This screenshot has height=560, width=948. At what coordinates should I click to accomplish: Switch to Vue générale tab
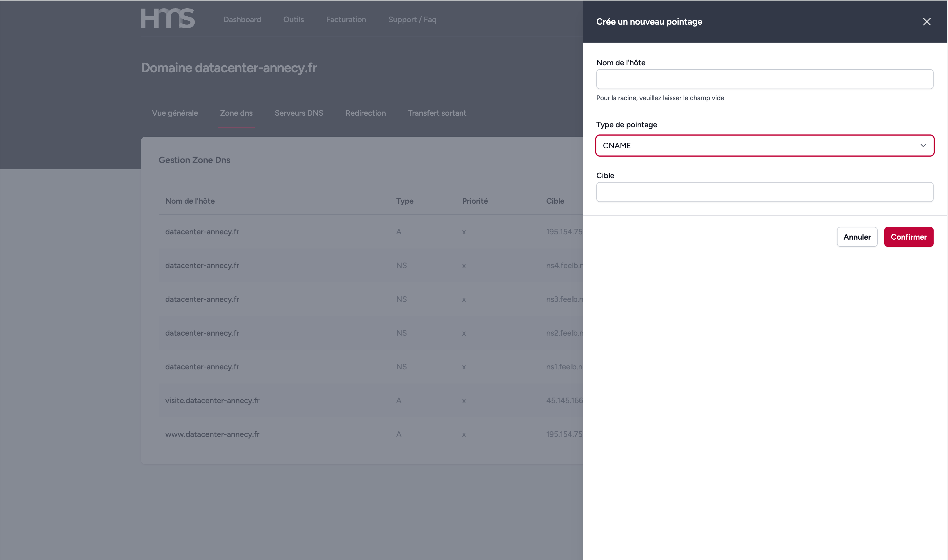(175, 113)
